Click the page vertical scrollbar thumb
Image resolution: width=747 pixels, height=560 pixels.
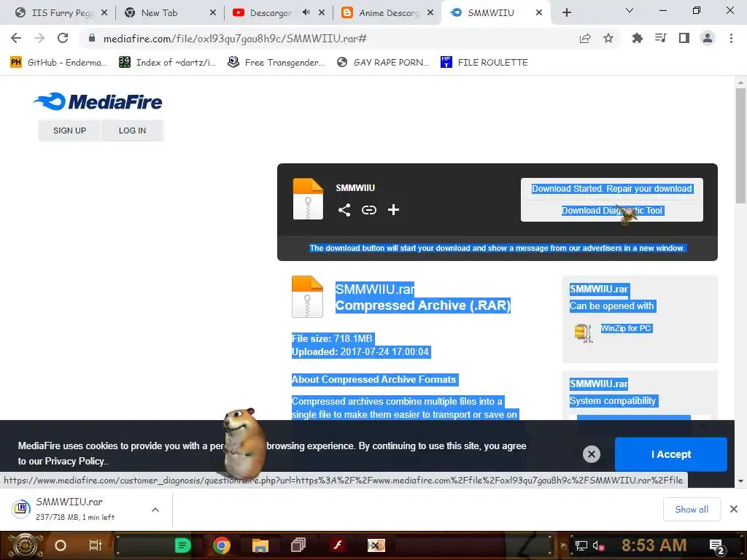click(x=740, y=145)
